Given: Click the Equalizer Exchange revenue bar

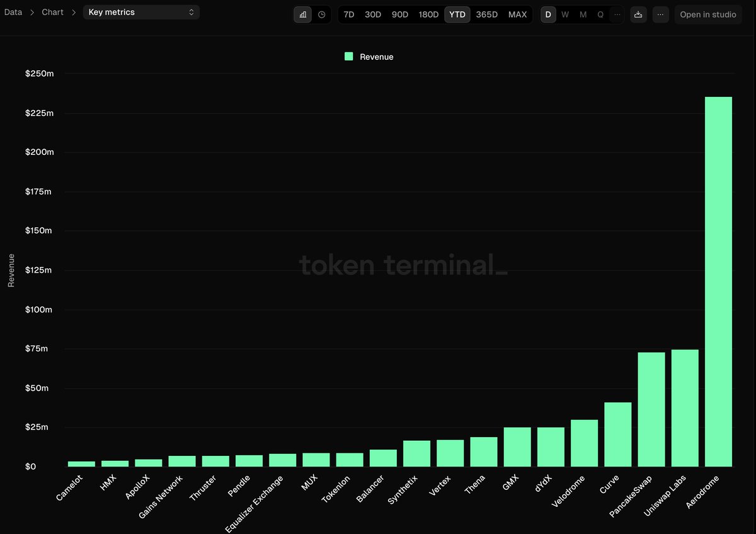Looking at the screenshot, I should (x=283, y=460).
